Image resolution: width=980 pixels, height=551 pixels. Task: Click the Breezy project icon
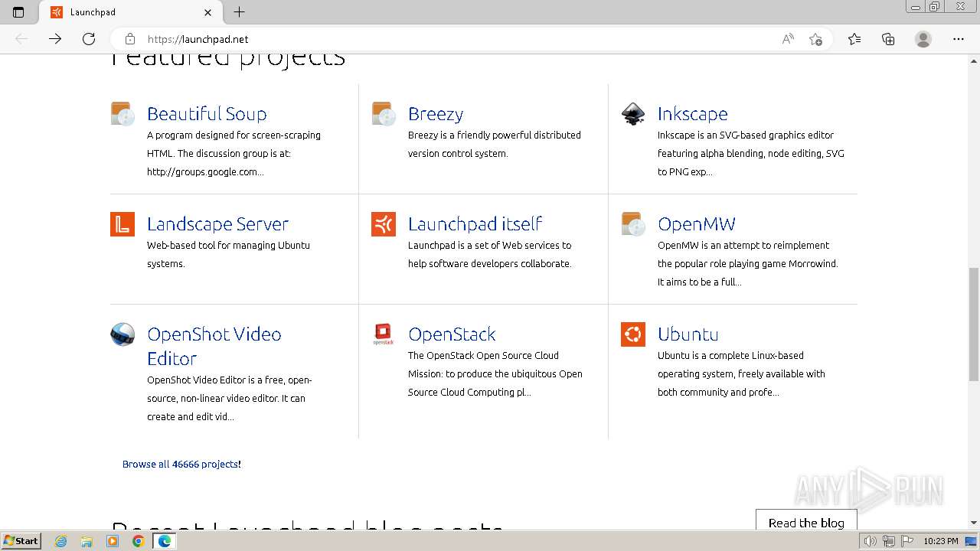[x=384, y=114]
